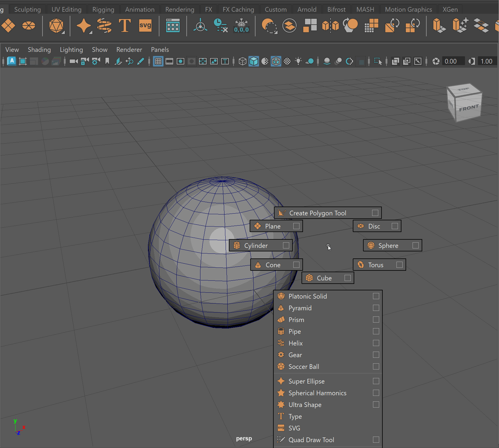The width and height of the screenshot is (499, 448).
Task: Open the Shading panel menu
Action: [x=39, y=50]
